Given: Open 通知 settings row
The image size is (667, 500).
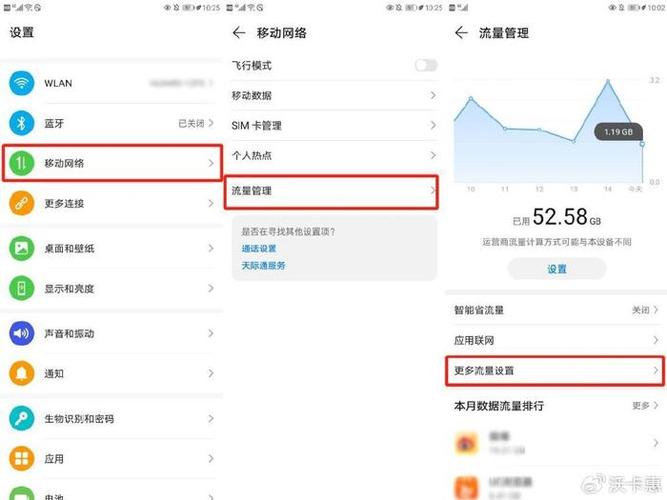Looking at the screenshot, I should point(112,373).
